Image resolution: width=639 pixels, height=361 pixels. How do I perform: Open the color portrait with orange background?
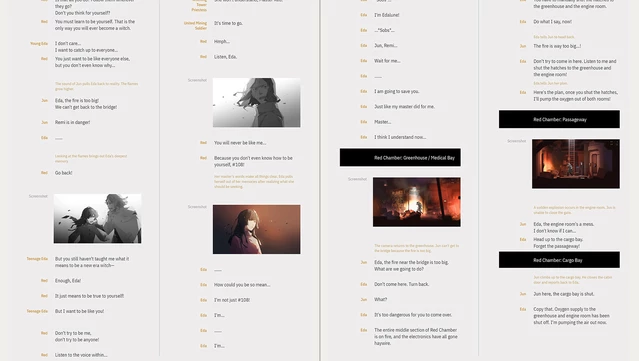(256, 229)
